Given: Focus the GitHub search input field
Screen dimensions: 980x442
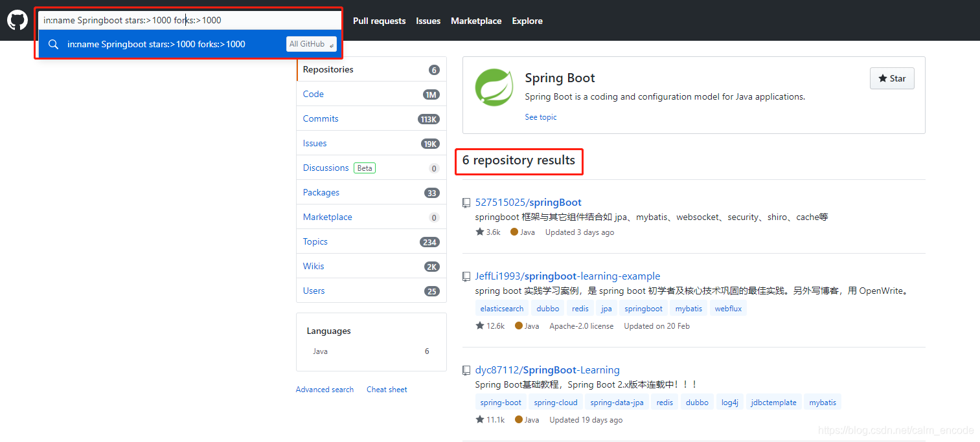Looking at the screenshot, I should point(190,20).
